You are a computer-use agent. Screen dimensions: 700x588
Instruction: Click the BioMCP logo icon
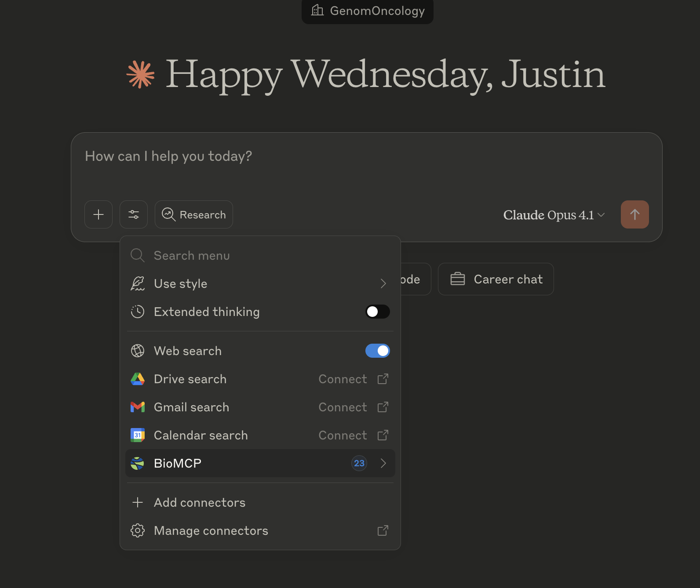[x=138, y=463]
